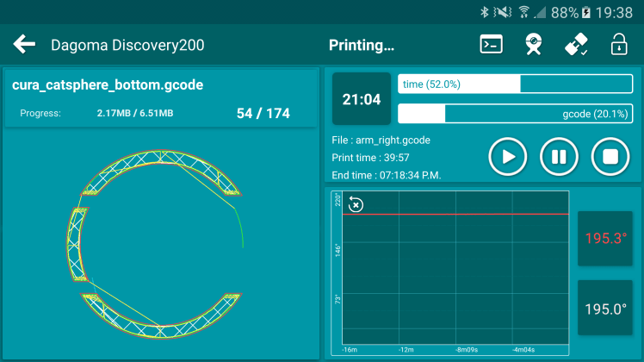Click the temperature graph plot area
Screen dimensions: 644x362
[x=456, y=276]
